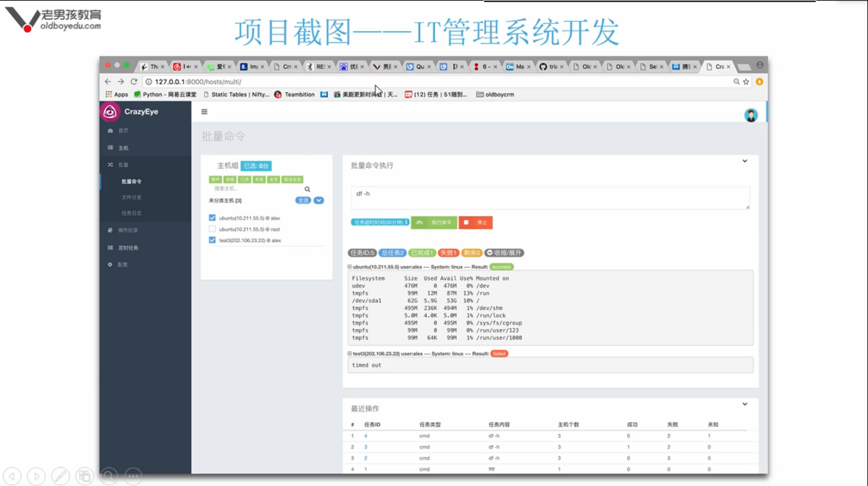Click the orange extension icon beside the star
Image resolution: width=868 pixels, height=486 pixels.
[x=759, y=81]
